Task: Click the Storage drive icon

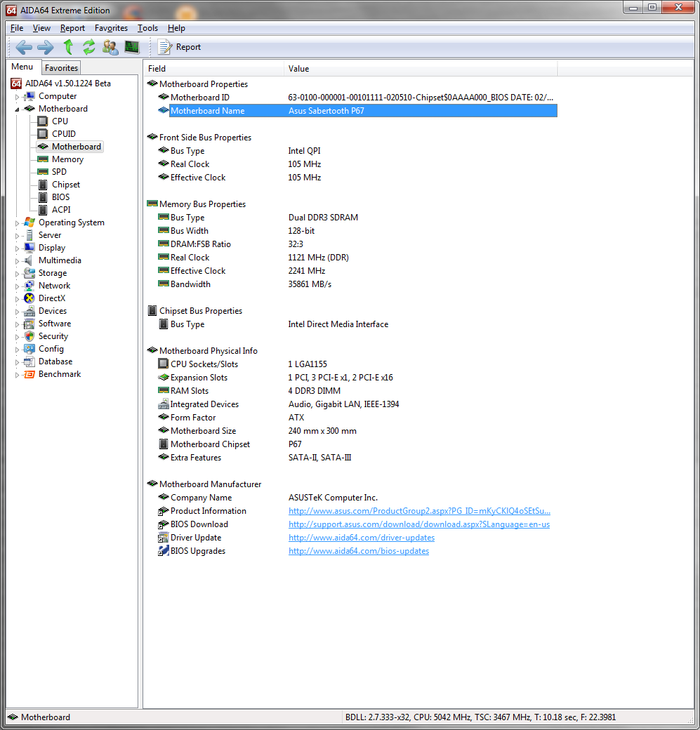Action: click(29, 272)
